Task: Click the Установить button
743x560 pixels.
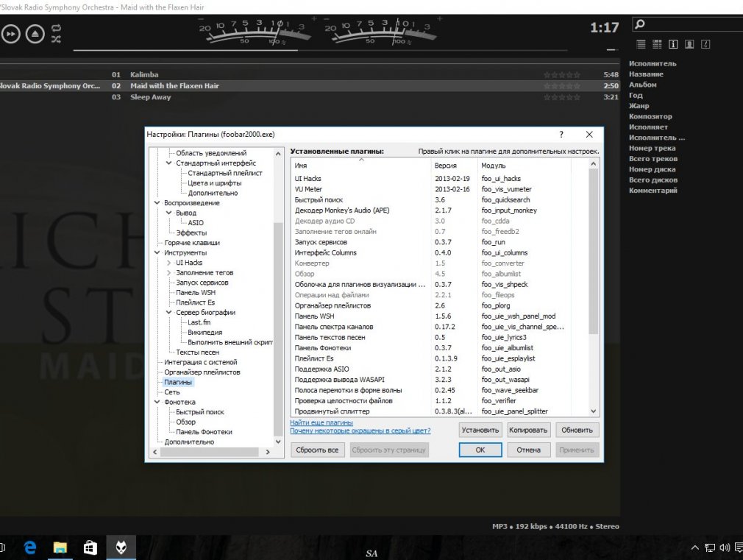Action: click(480, 430)
